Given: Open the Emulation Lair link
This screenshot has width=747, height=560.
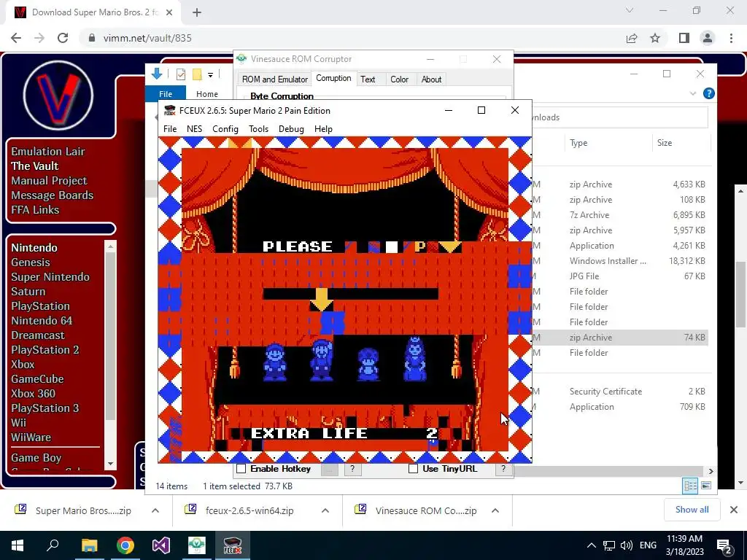Looking at the screenshot, I should (48, 152).
